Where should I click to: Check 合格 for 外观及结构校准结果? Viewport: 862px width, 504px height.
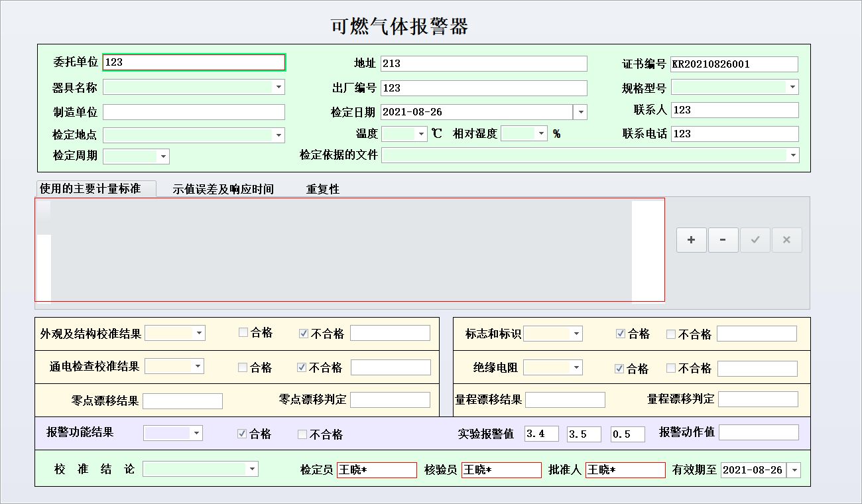(x=243, y=333)
